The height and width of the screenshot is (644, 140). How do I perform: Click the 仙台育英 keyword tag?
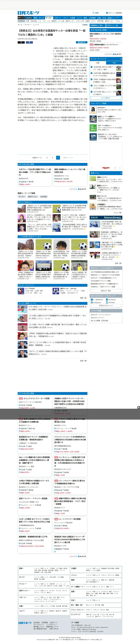coord(44,197)
